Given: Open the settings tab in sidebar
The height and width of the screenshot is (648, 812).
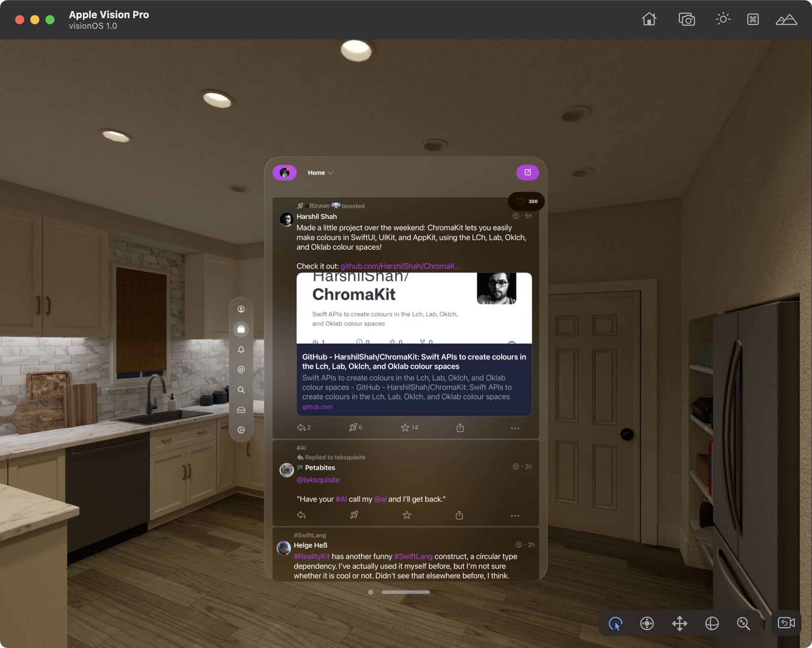Looking at the screenshot, I should coord(241,430).
